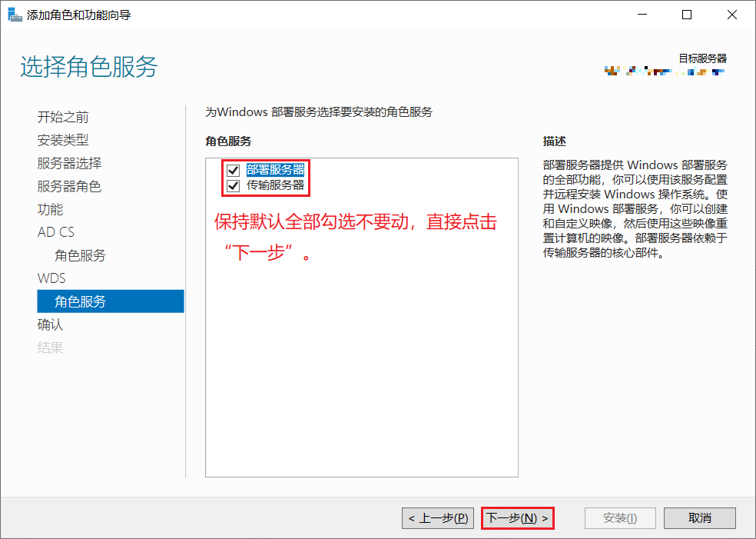Click the highlighted 角色服务 under WDS
The image size is (756, 539).
(81, 301)
